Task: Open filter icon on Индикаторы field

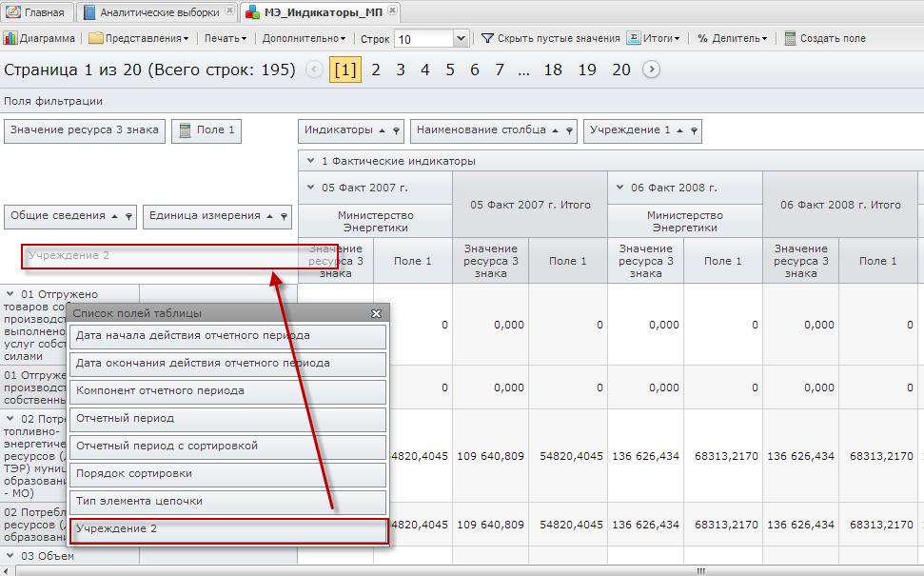Action: pyautogui.click(x=397, y=130)
